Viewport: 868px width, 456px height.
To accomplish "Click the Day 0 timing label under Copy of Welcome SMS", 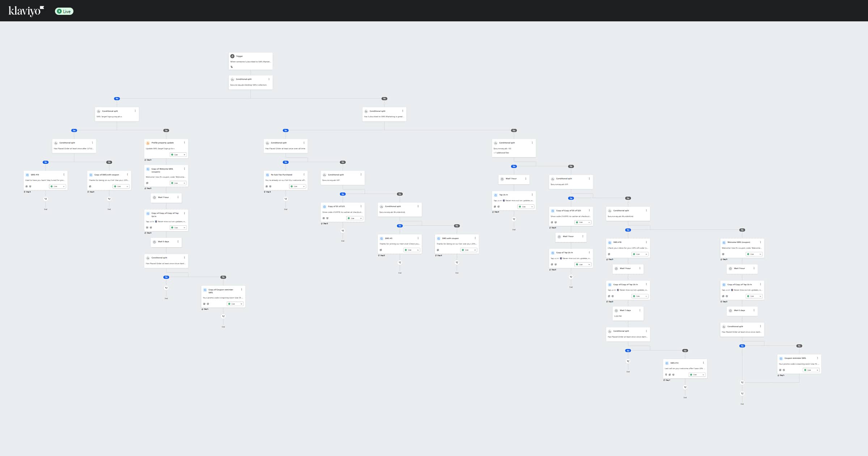I will point(149,188).
